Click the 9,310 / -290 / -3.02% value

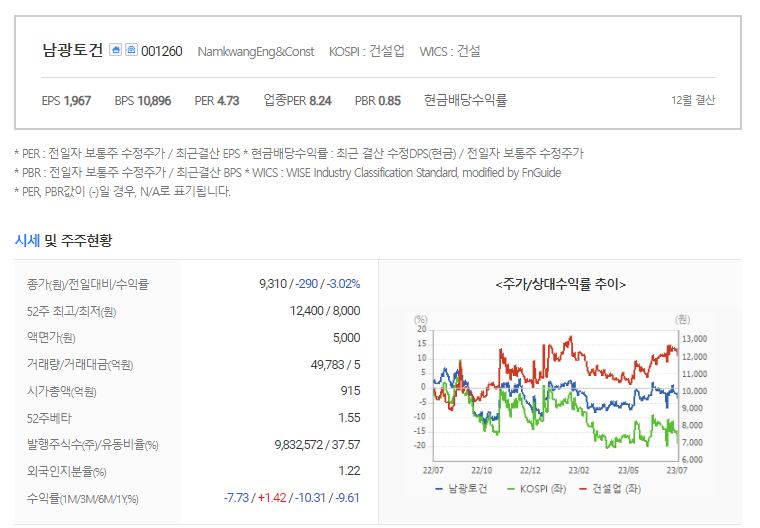310,284
